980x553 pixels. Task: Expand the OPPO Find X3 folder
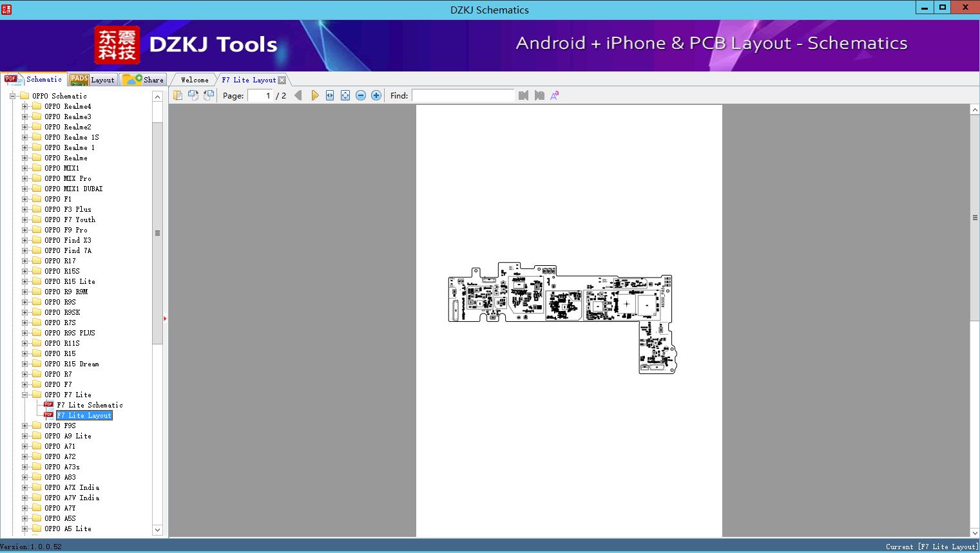24,240
